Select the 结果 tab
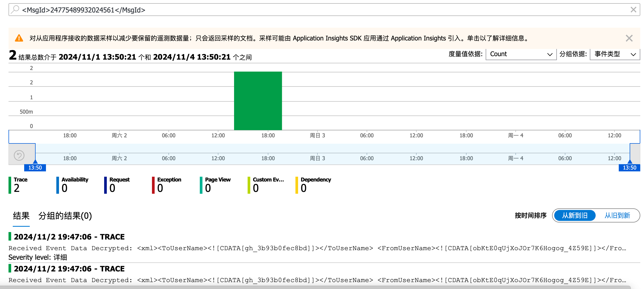644x289 pixels. coord(21,216)
